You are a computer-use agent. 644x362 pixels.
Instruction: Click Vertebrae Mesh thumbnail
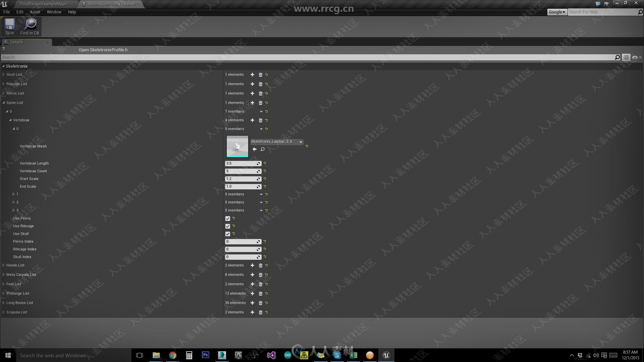237,146
